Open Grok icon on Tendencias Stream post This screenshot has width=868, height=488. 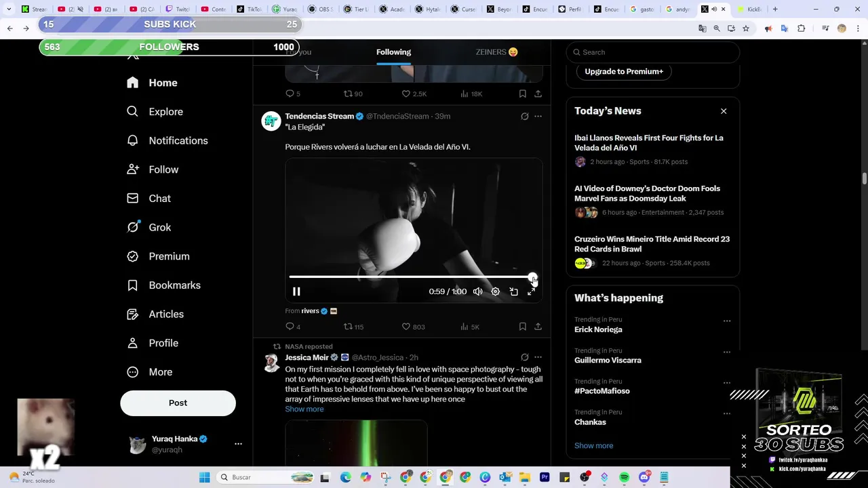pos(524,117)
